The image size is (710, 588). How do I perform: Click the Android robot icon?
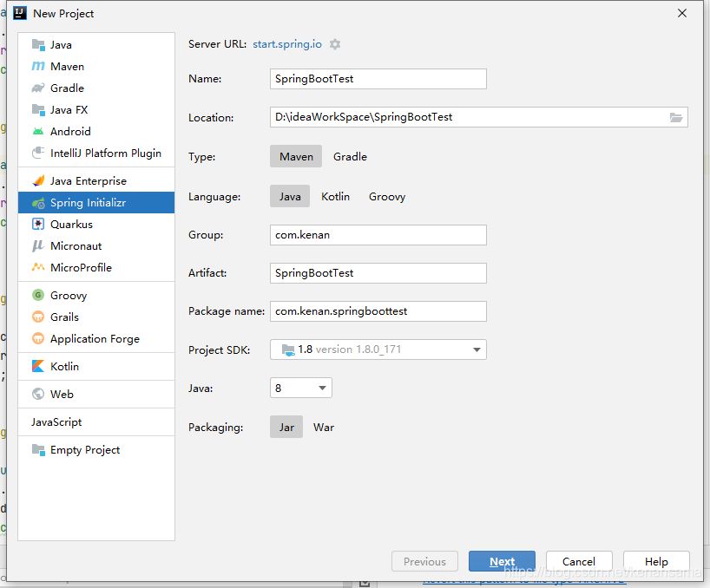(38, 132)
